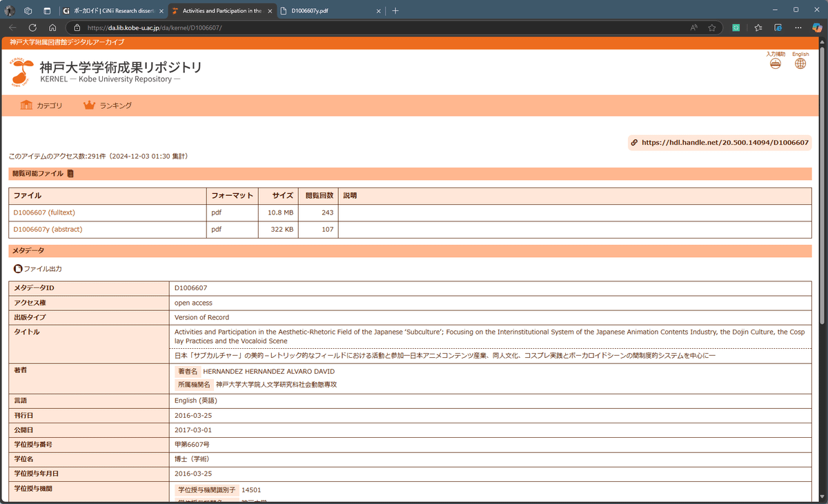
Task: Open the ランキング menu item
Action: [x=116, y=105]
